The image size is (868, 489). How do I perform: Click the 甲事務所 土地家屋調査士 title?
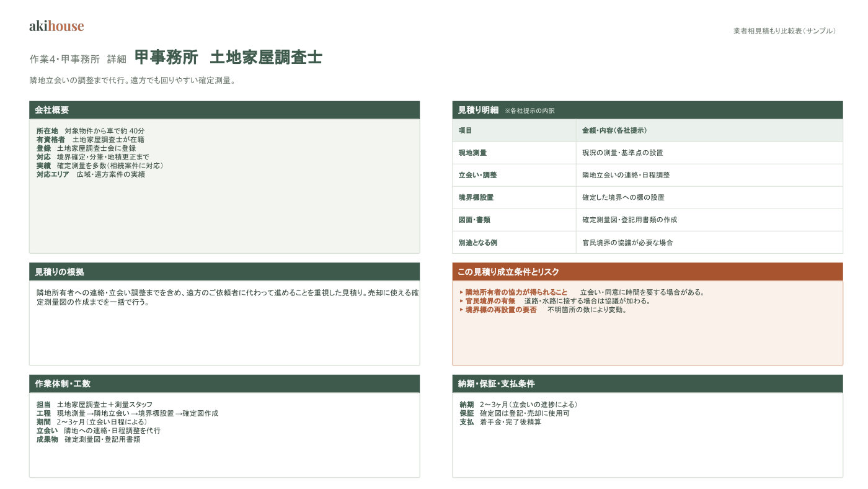click(x=228, y=58)
